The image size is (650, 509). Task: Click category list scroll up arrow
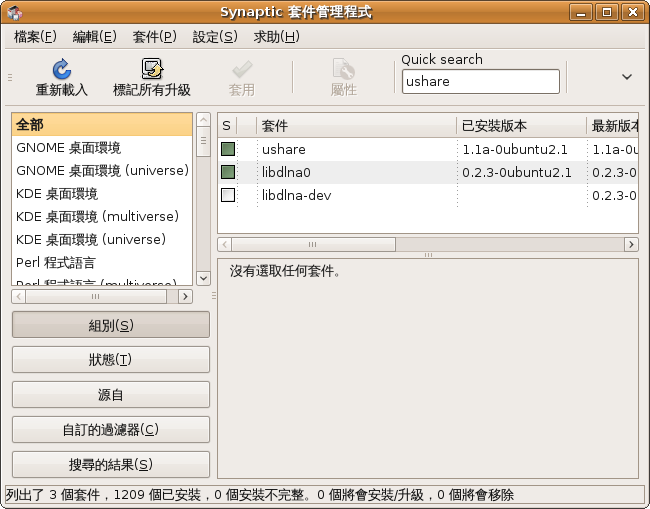203,120
